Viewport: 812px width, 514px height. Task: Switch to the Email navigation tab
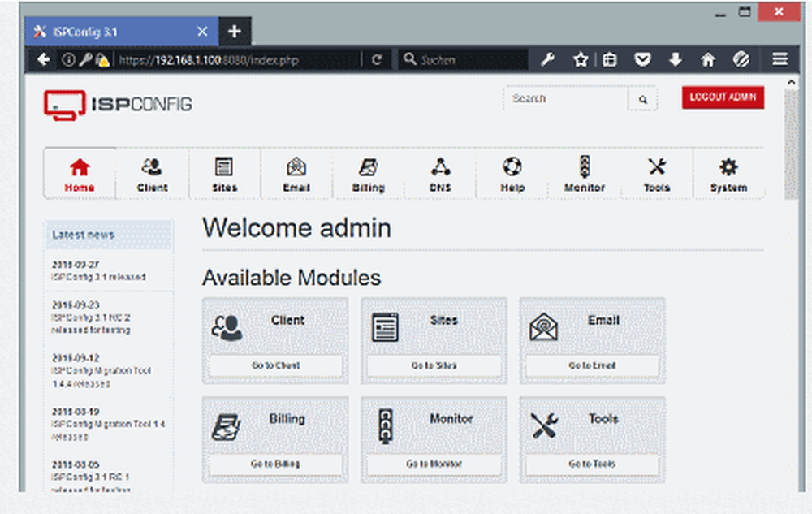point(296,175)
